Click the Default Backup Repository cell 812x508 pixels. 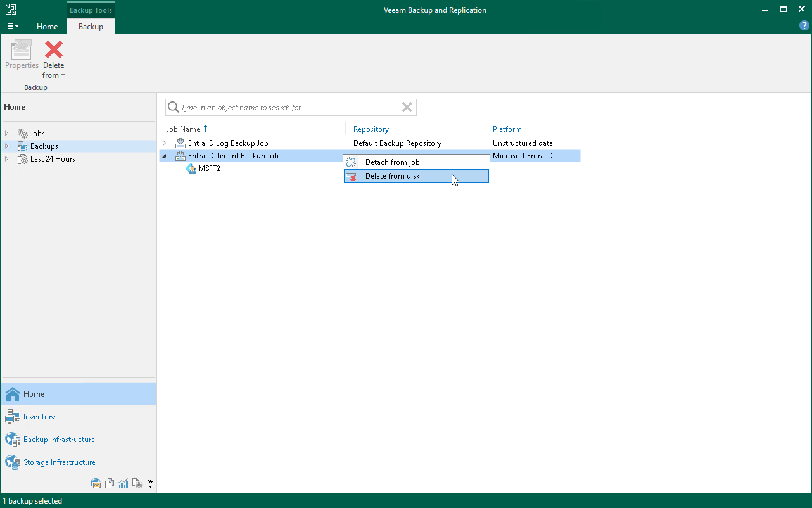point(397,143)
